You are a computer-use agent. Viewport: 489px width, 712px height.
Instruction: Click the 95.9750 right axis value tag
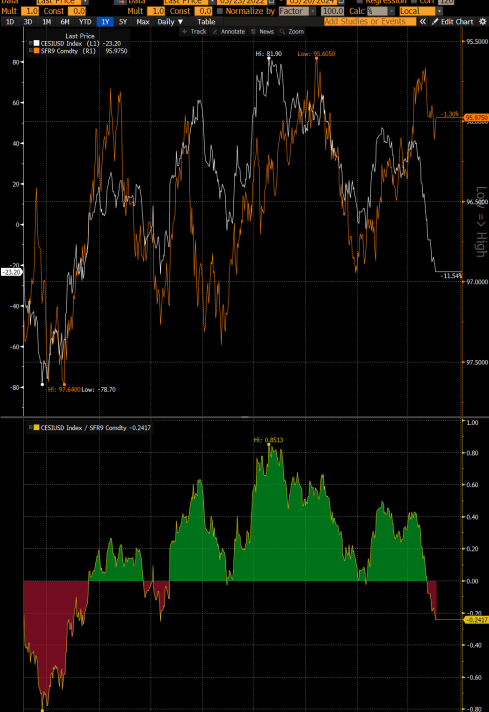click(476, 118)
